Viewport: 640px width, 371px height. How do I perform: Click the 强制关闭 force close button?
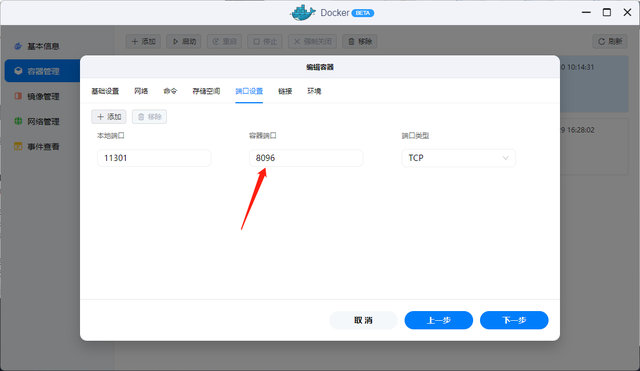click(312, 41)
